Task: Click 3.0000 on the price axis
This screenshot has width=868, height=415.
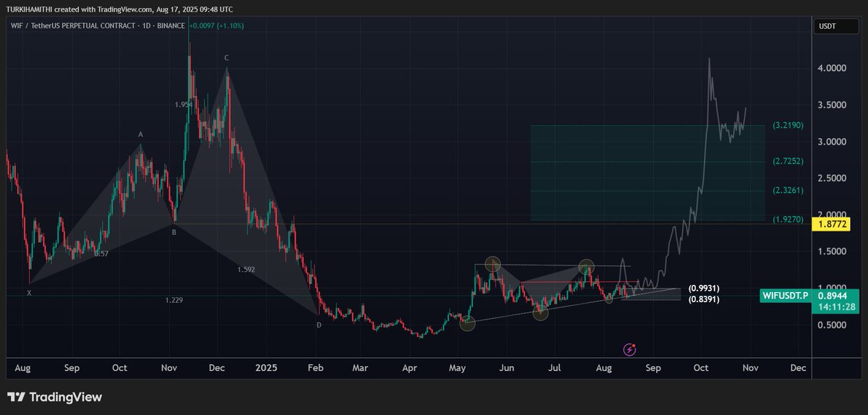Action: coord(832,142)
